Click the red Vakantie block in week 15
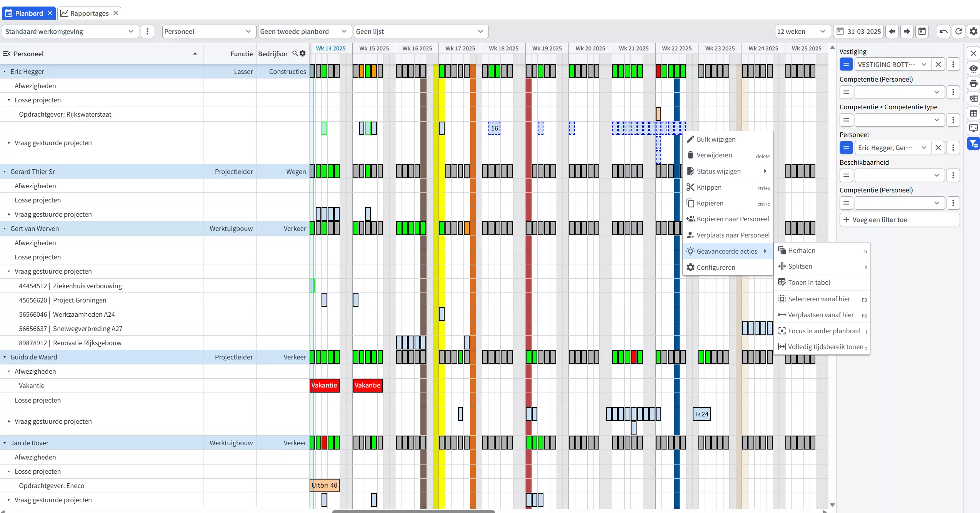Viewport: 980px width, 513px height. click(367, 385)
